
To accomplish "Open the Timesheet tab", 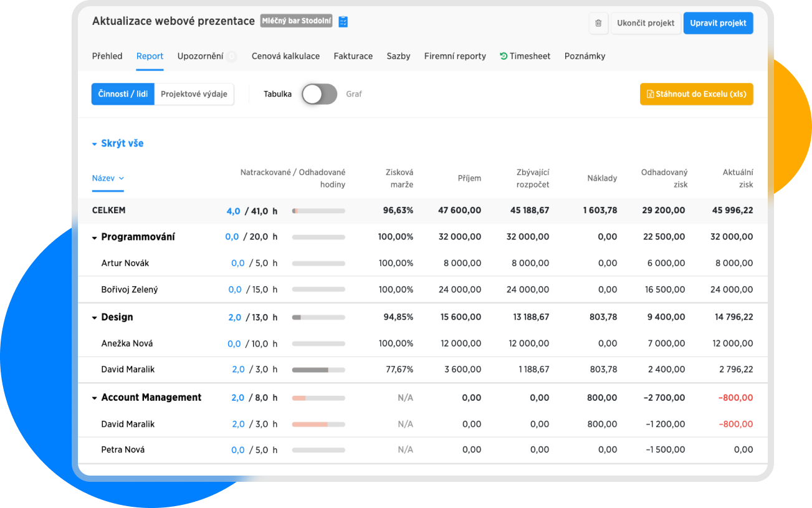I will (525, 56).
